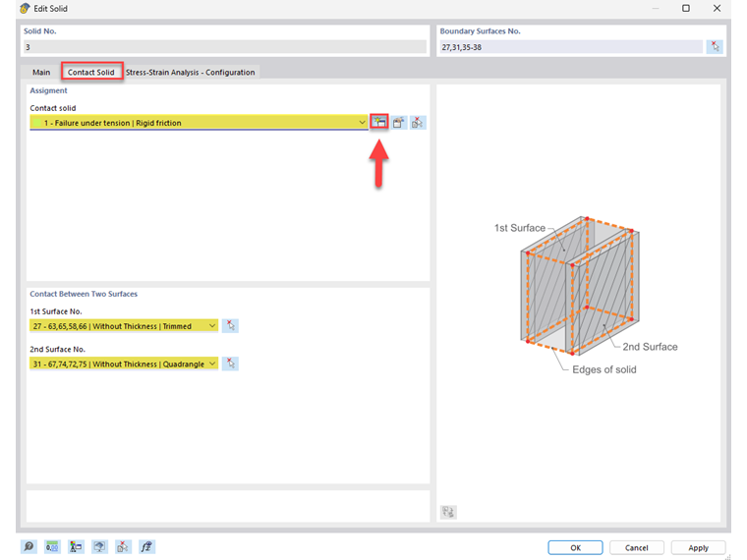
Task: Click the empty comment box at bottom
Action: pos(228,506)
